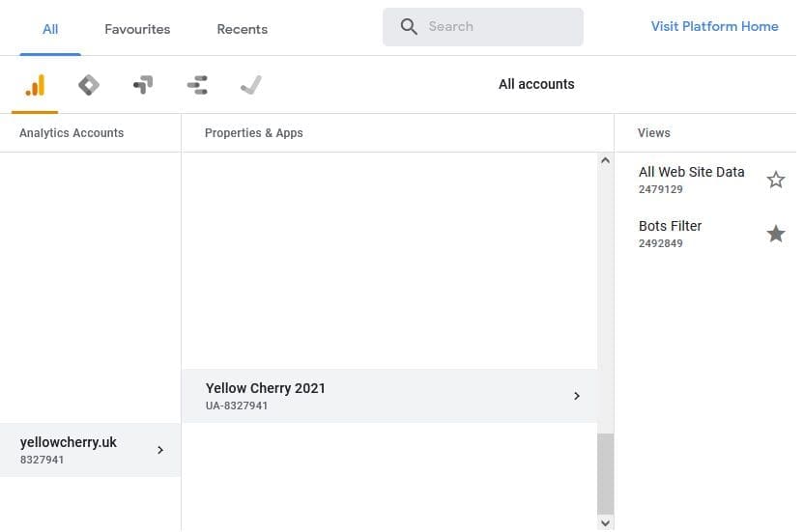804x532 pixels.
Task: Expand the yellowcherry.uk account chevron
Action: click(x=160, y=450)
